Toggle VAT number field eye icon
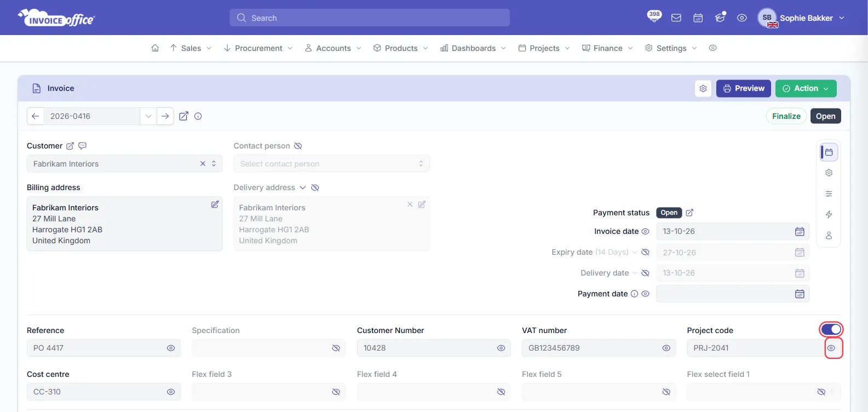 pyautogui.click(x=666, y=348)
